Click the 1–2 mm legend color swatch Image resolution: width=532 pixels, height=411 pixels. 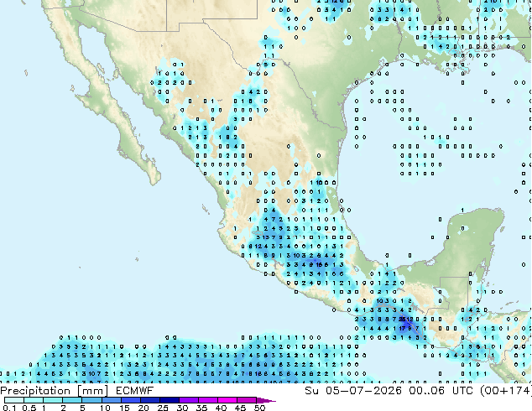53,400
